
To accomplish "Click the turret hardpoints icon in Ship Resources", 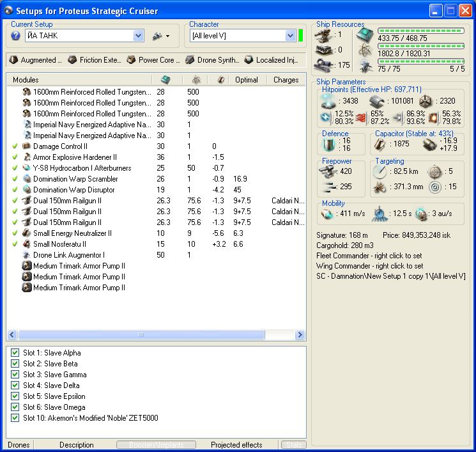I will click(323, 35).
